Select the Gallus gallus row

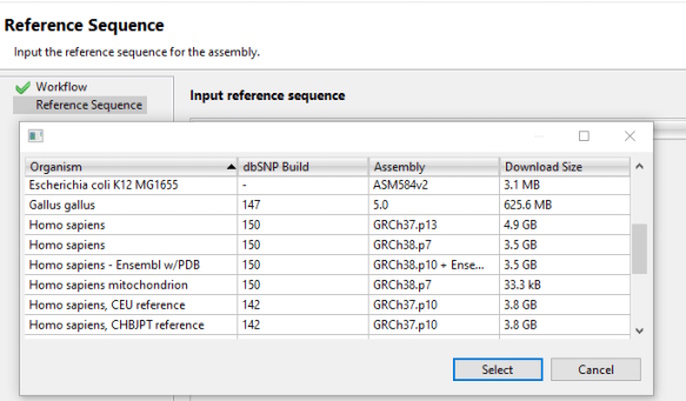pos(327,205)
